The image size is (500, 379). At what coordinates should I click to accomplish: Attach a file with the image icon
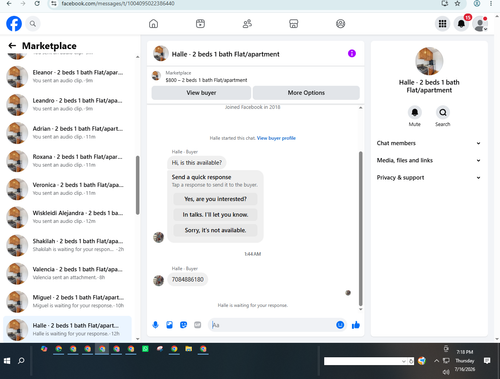pyautogui.click(x=169, y=325)
